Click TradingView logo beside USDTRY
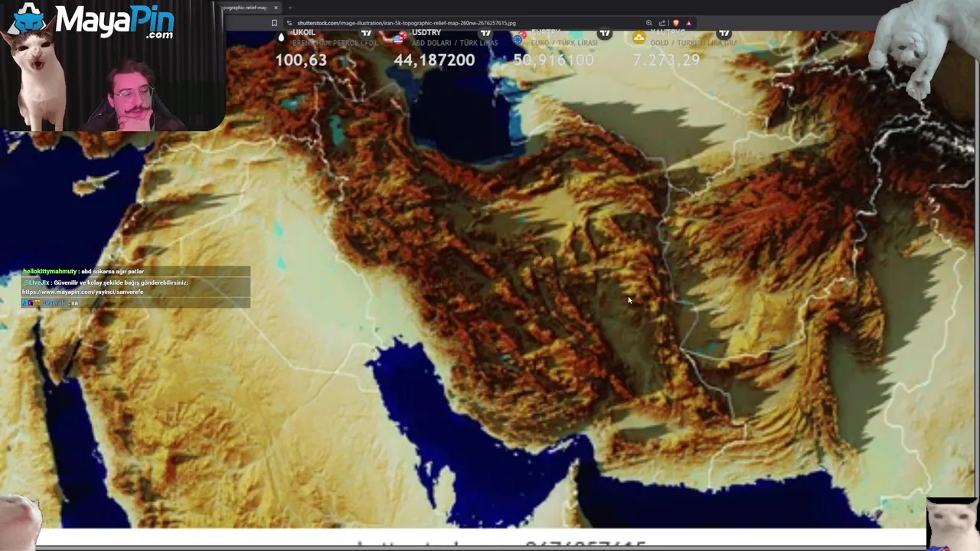Screen dimensions: 980x551 tap(485, 33)
